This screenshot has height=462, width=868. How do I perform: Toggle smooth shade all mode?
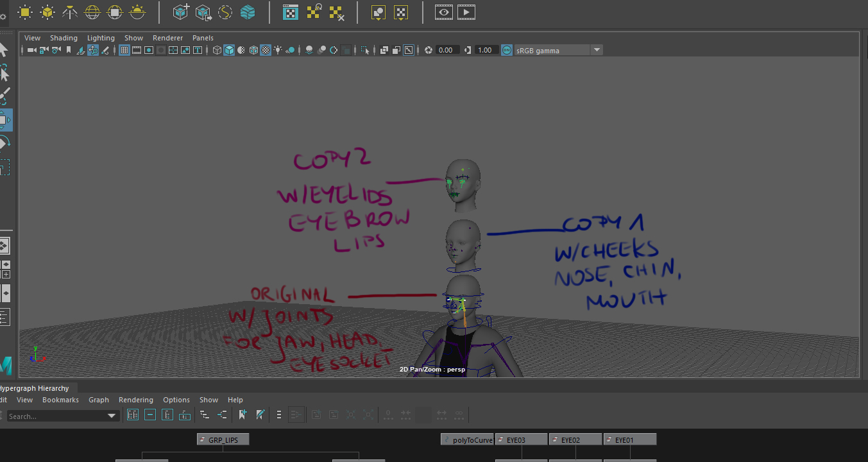pos(229,50)
